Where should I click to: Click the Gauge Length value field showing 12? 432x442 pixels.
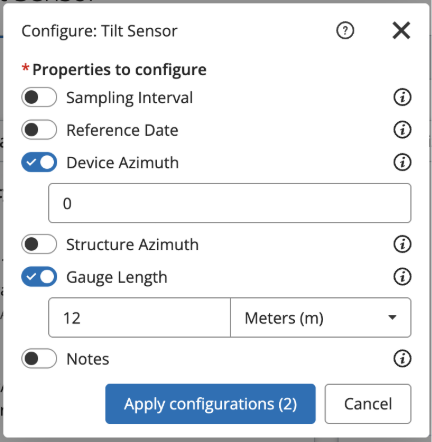139,318
